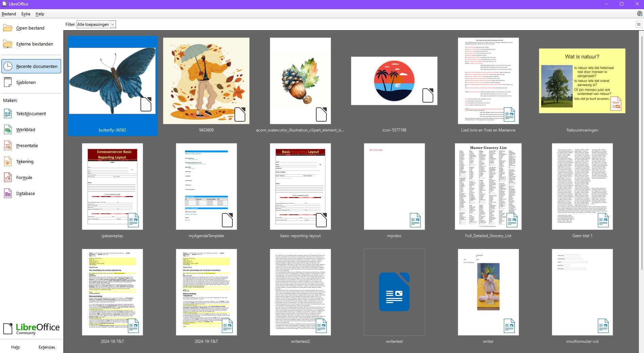Open the acorn_watercolor_illustration thumbnail

(300, 81)
